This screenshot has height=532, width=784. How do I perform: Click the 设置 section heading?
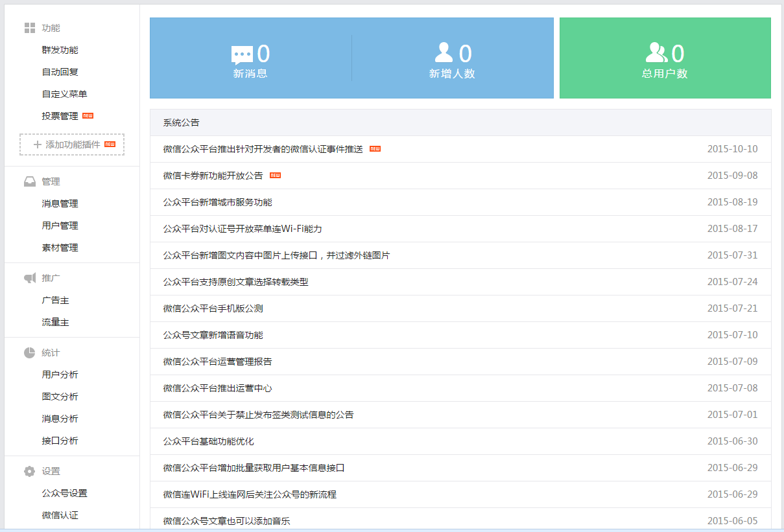pyautogui.click(x=51, y=471)
